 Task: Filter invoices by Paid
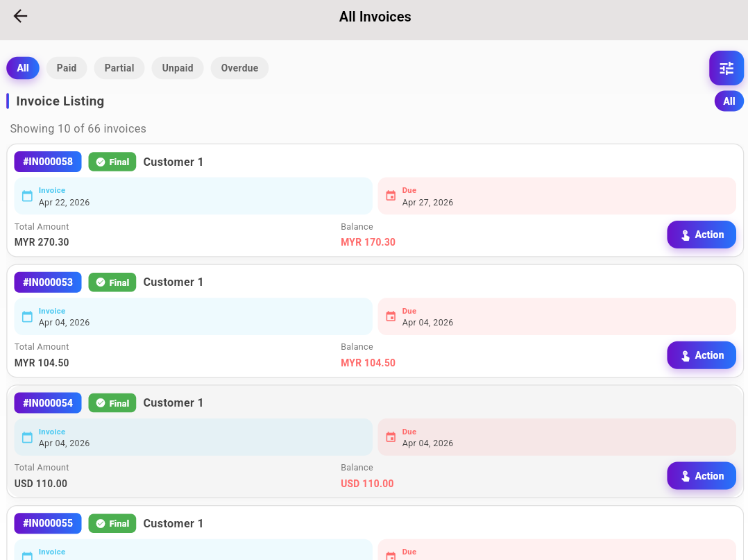pos(67,68)
